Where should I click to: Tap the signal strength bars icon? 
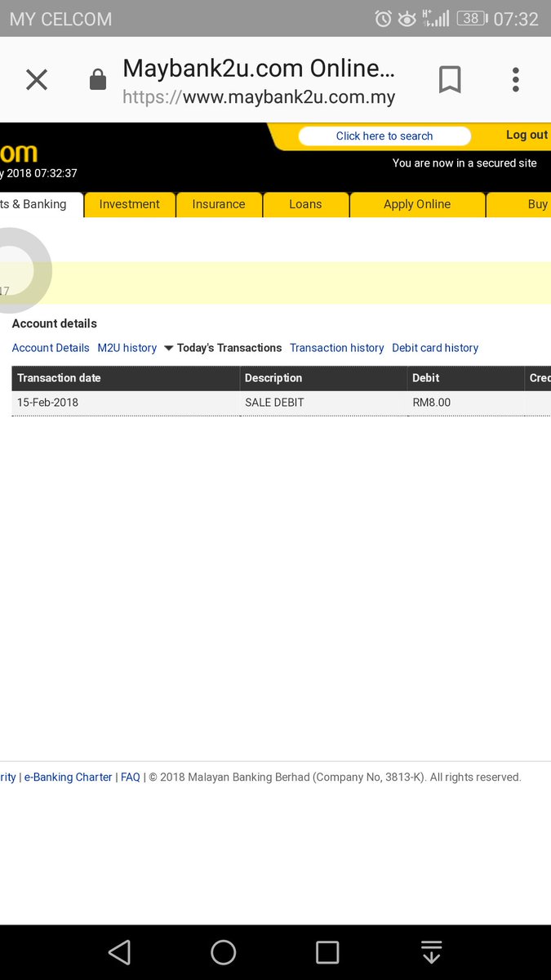(436, 19)
